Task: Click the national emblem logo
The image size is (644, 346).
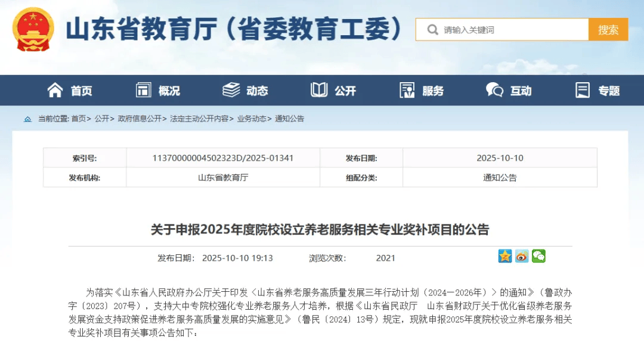Action: tap(33, 30)
